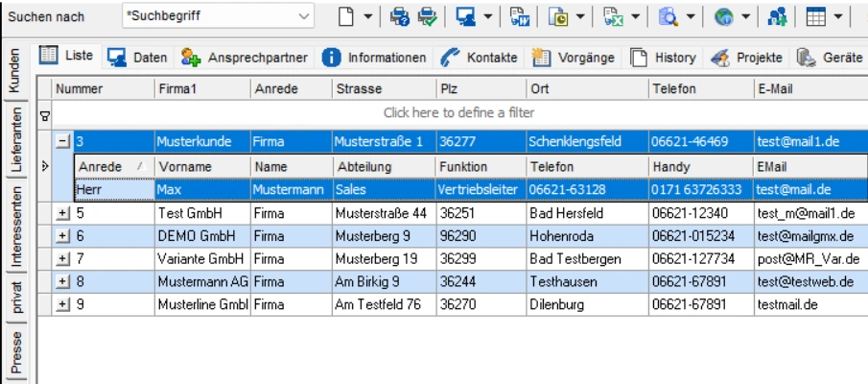The height and width of the screenshot is (384, 868).
Task: Select the Presse vertical tab
Action: point(15,352)
